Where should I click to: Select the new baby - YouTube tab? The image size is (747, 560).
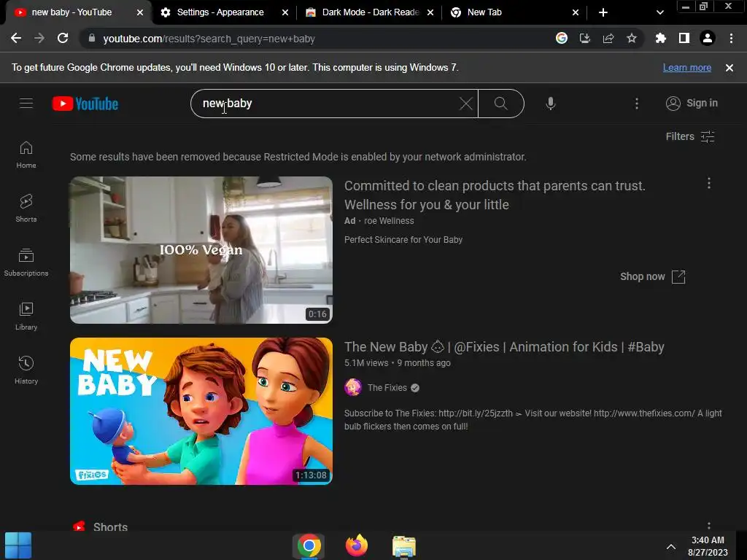pyautogui.click(x=71, y=12)
